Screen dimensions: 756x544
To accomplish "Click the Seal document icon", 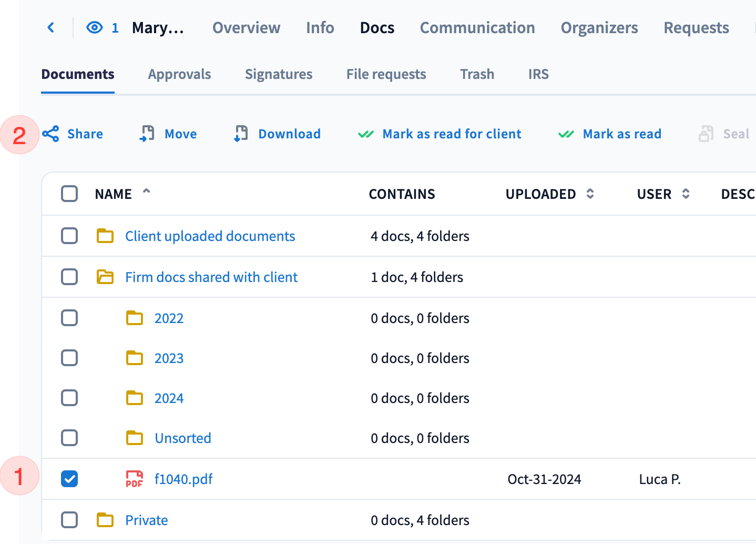I will pyautogui.click(x=706, y=134).
